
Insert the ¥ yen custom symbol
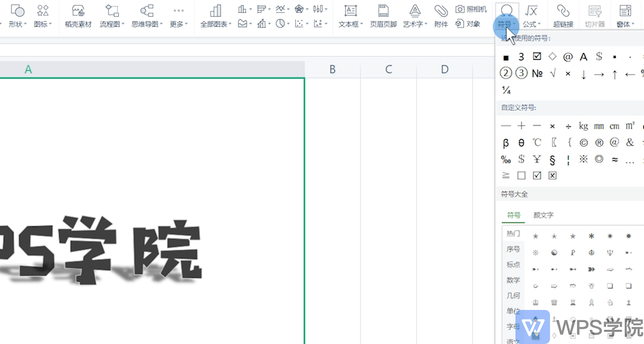coord(537,159)
